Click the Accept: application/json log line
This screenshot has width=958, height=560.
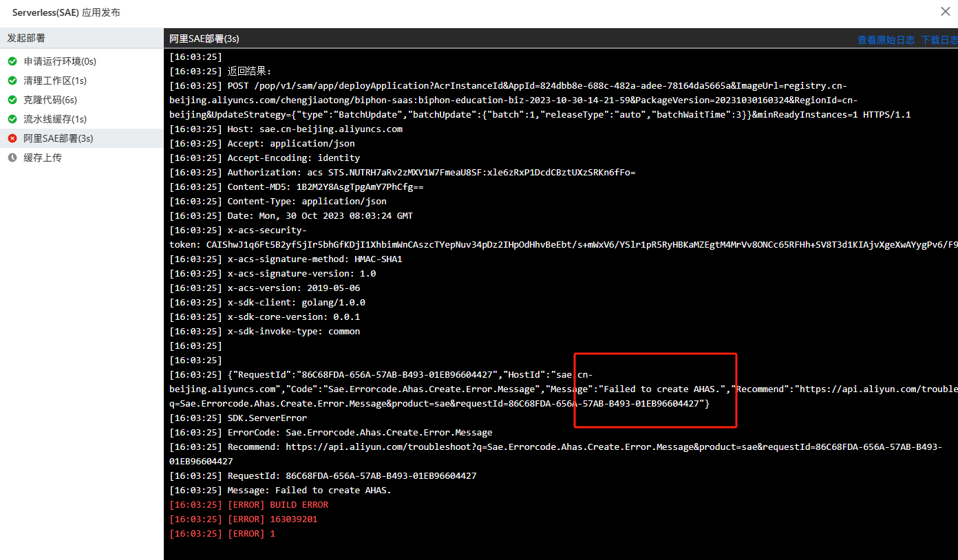(x=262, y=144)
